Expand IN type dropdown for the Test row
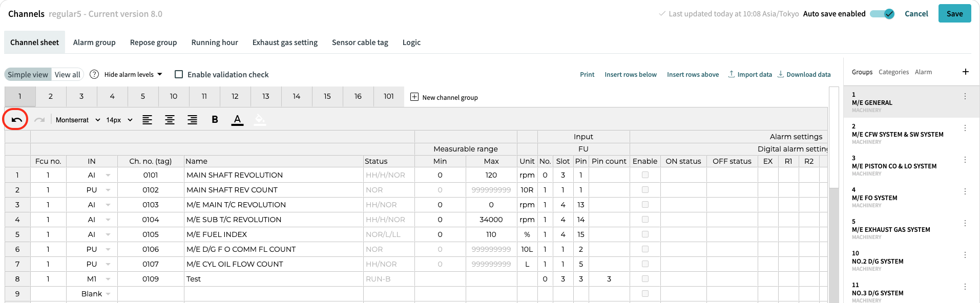Image resolution: width=980 pixels, height=303 pixels. tap(108, 279)
